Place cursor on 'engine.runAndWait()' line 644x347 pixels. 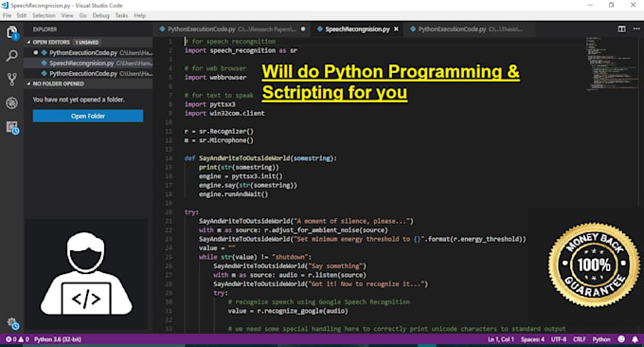click(233, 194)
